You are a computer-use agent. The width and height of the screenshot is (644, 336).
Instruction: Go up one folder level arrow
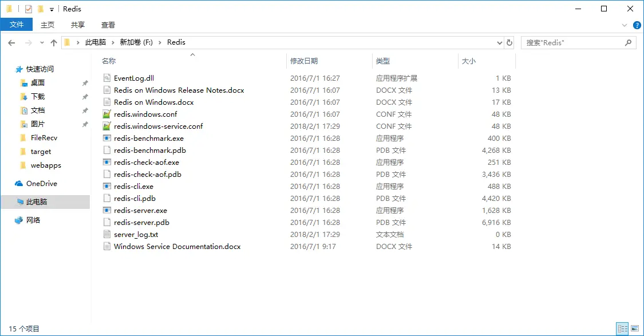[x=53, y=43]
